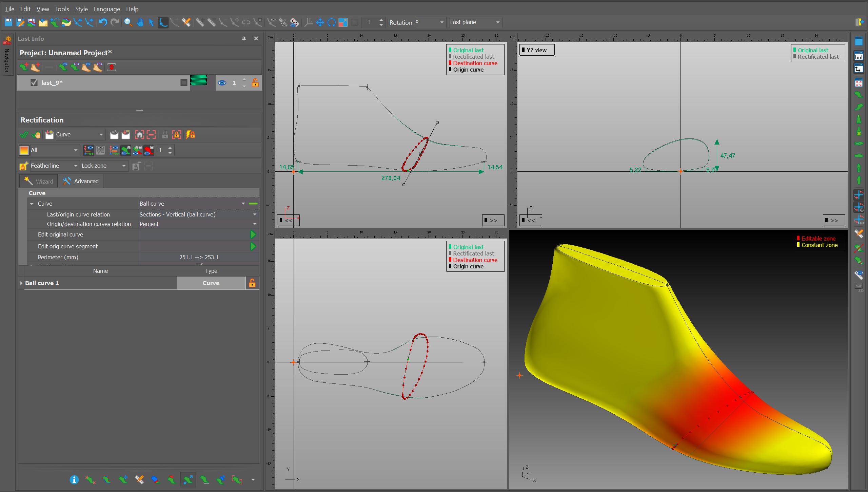868x492 pixels.
Task: Click the lightning lock icon
Action: click(190, 135)
